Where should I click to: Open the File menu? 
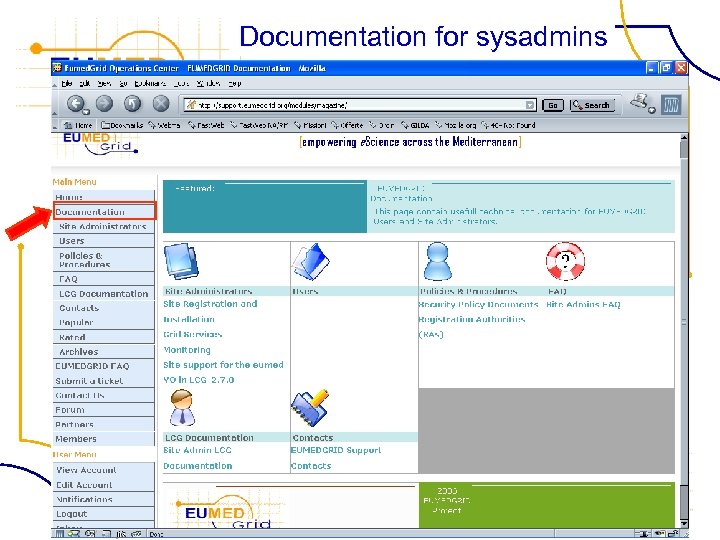67,84
